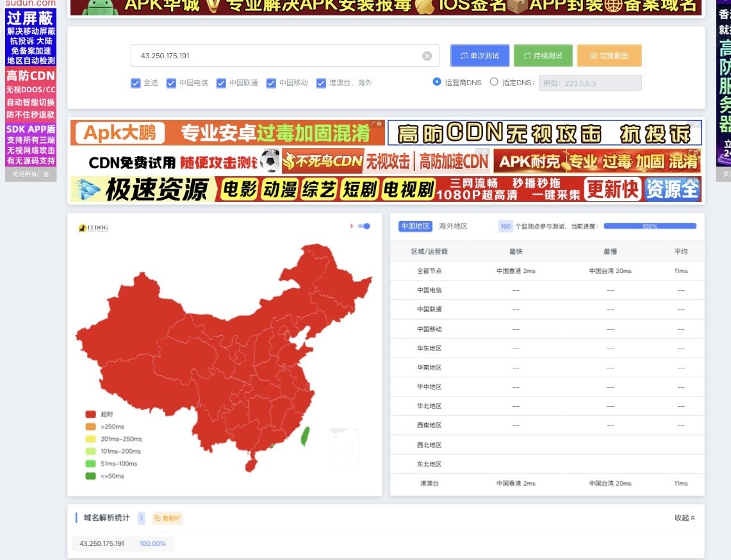The width and height of the screenshot is (731, 560).
Task: Click the Taiwan region on the map
Action: [x=306, y=436]
